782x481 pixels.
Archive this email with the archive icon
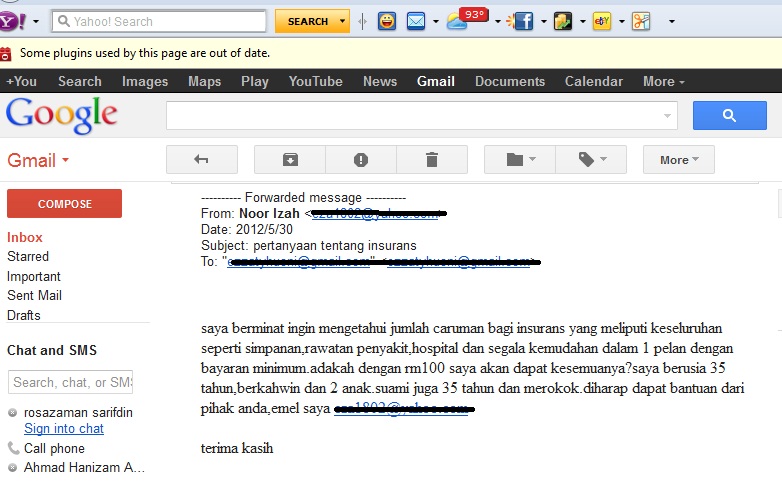tap(290, 160)
